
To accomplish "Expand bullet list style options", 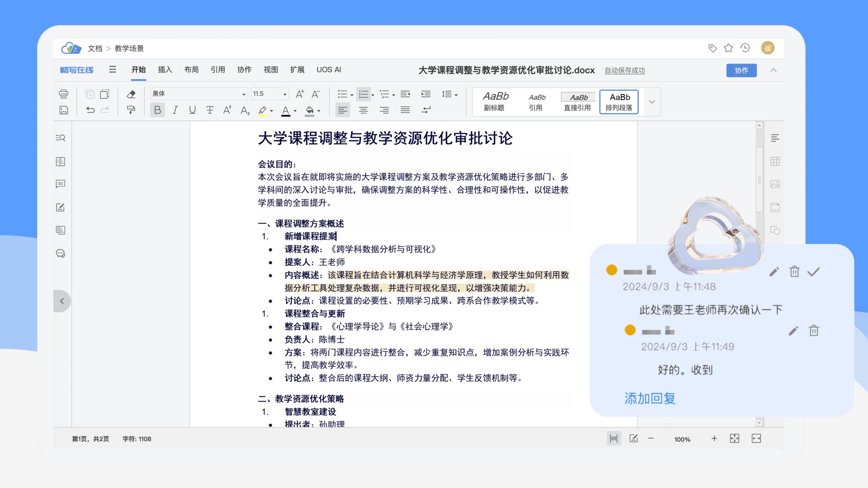I will pos(352,95).
